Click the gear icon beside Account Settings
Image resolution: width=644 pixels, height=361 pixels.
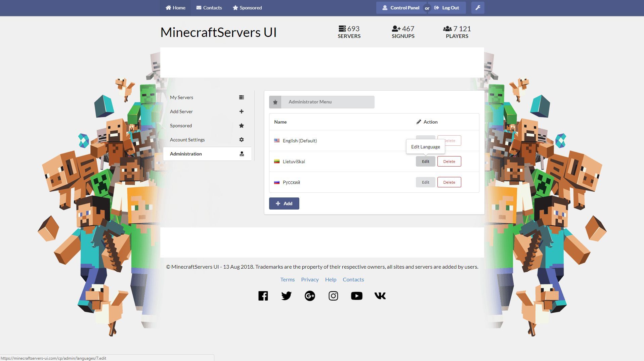tap(242, 140)
